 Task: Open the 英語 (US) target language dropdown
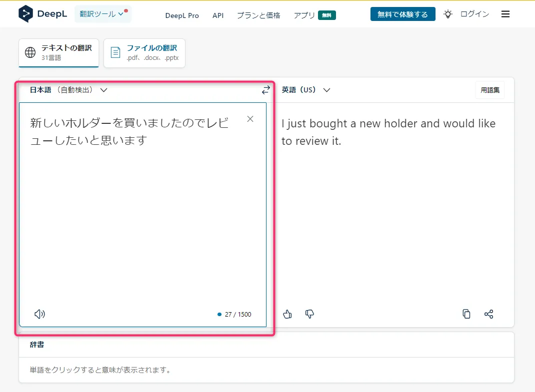pos(305,90)
